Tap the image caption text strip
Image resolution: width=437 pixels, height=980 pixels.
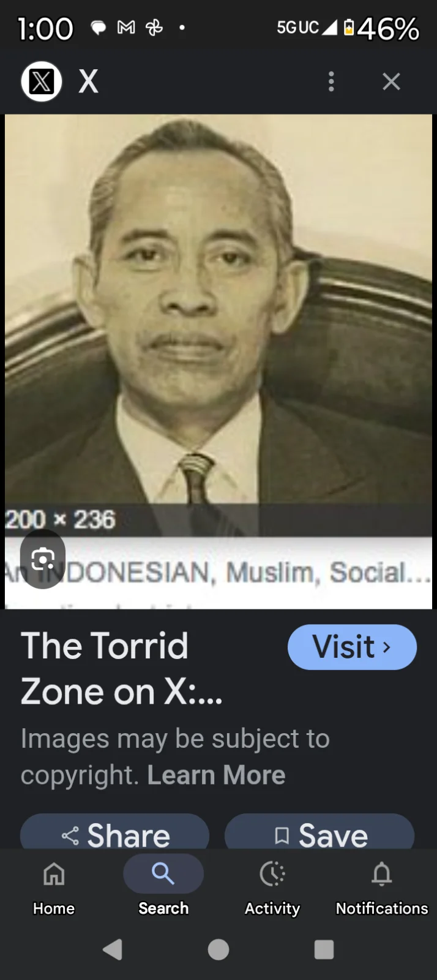(x=219, y=573)
